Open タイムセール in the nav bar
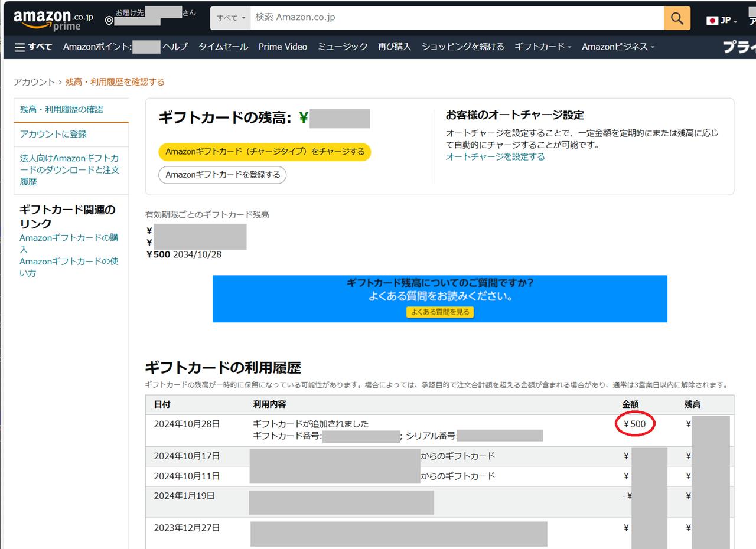The height and width of the screenshot is (549, 756). click(223, 47)
